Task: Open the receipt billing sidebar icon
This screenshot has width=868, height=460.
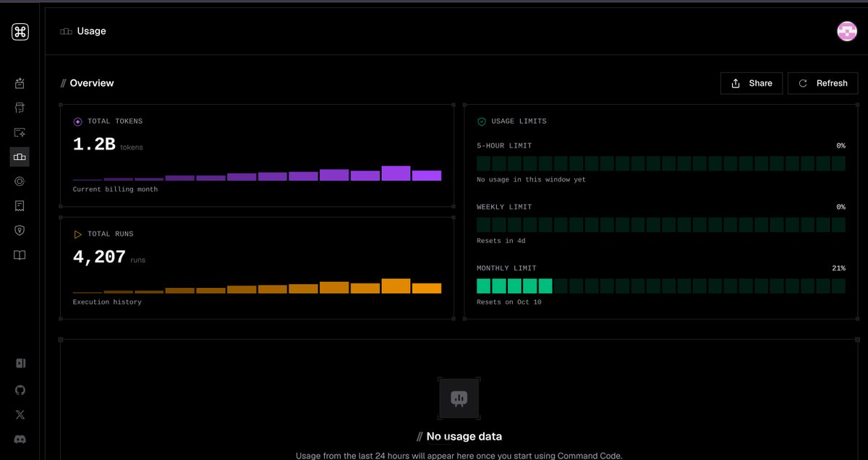Action: click(x=20, y=206)
